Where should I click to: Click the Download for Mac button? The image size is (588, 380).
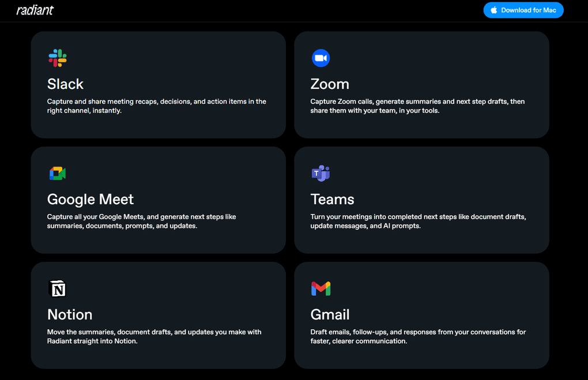click(523, 10)
